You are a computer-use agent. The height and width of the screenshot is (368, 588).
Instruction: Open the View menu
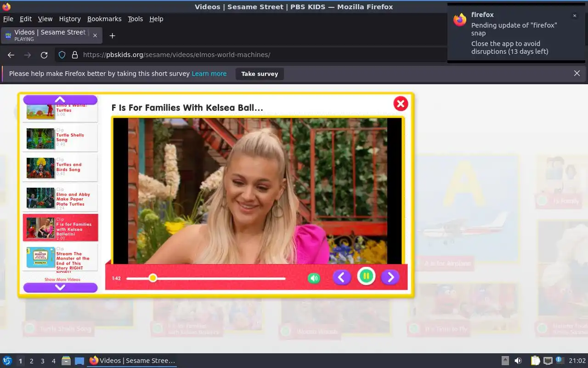click(45, 19)
